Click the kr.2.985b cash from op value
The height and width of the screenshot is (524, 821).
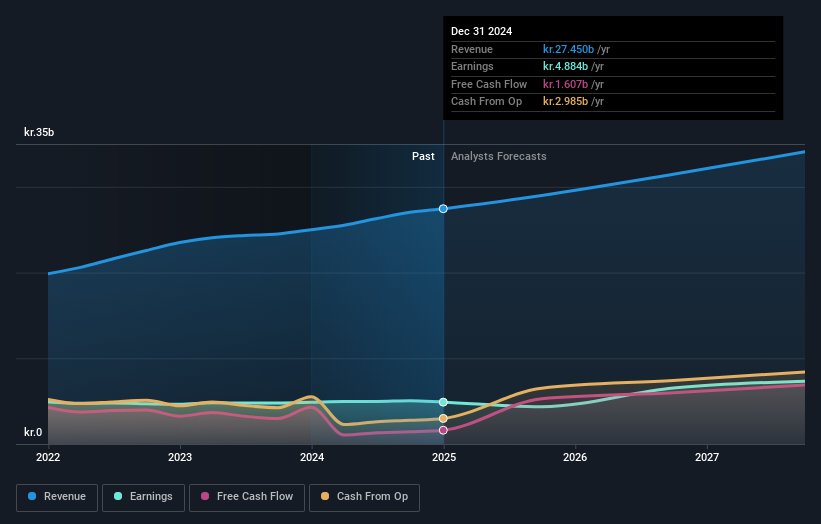565,102
